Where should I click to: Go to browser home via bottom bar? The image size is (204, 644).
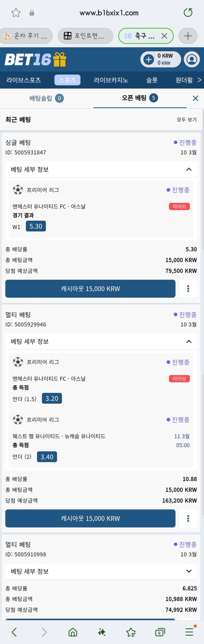[73, 632]
